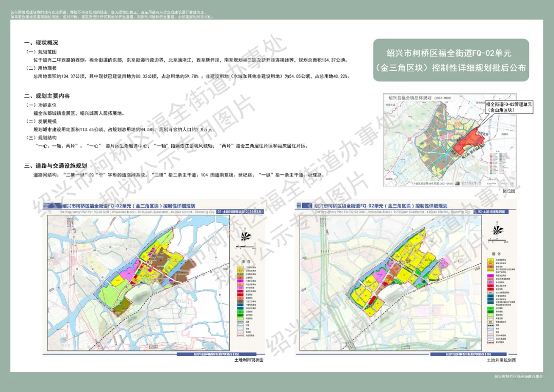
Task: Click the compass rose on the 土地利用现状图 map
Action: [245, 237]
